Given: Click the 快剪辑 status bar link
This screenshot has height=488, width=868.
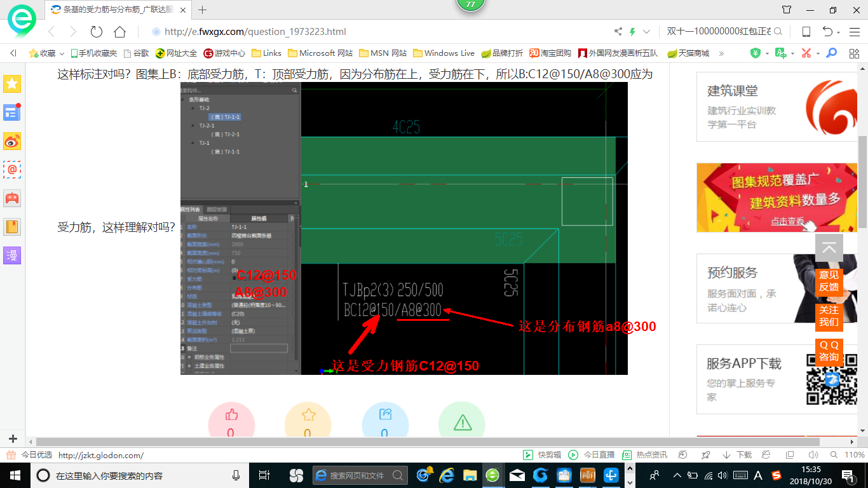Looking at the screenshot, I should click(542, 455).
